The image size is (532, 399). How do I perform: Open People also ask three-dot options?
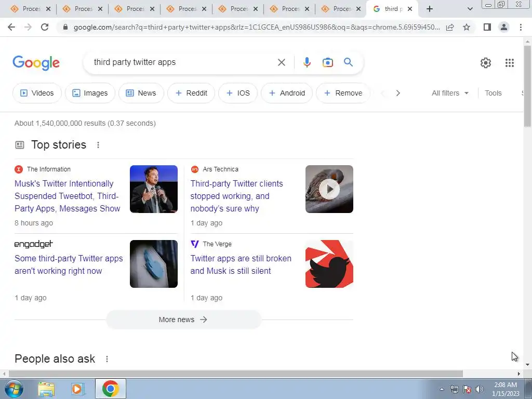(107, 359)
